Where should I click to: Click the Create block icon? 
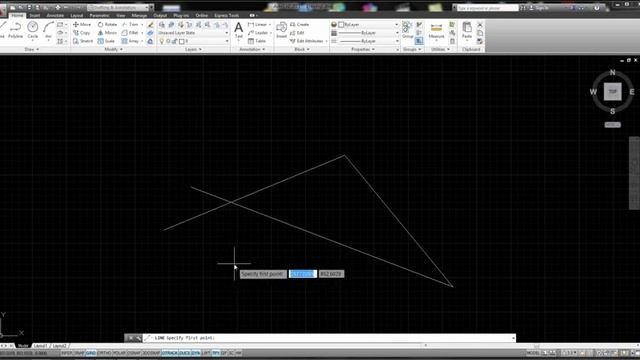click(x=300, y=24)
